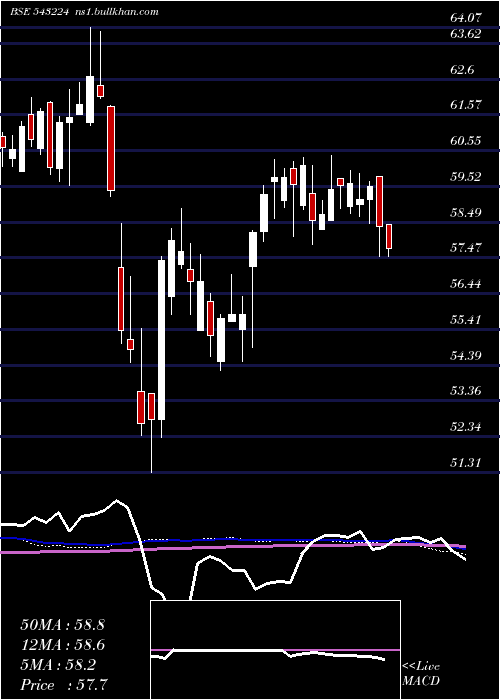
Task: Click the BSE 543224 symbol label
Action: point(39,12)
